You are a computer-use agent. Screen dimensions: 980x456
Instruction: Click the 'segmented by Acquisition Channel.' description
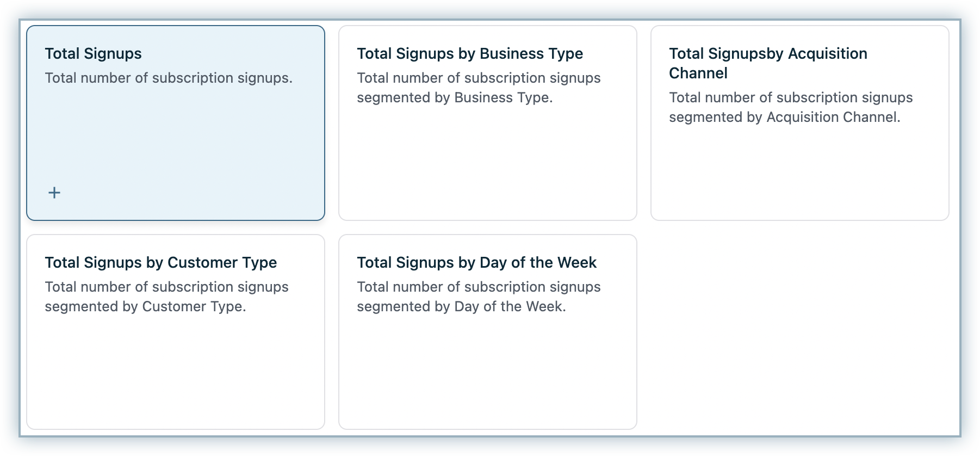coord(784,117)
